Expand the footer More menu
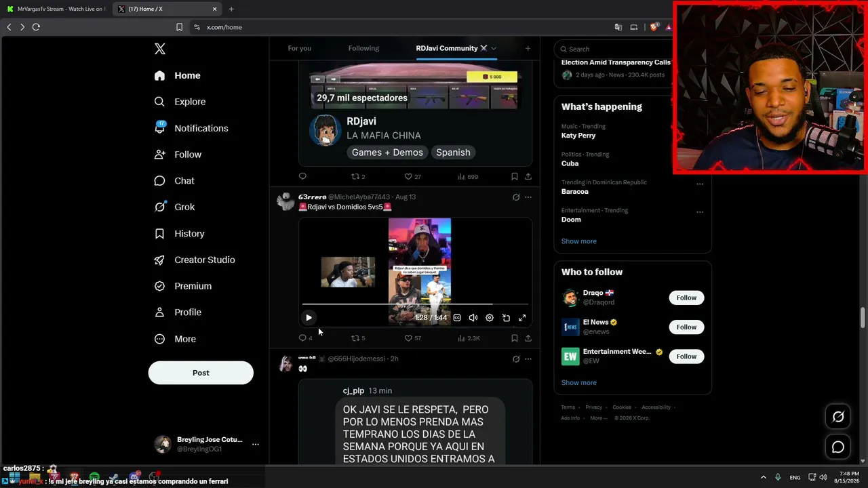The image size is (868, 488). (x=599, y=418)
